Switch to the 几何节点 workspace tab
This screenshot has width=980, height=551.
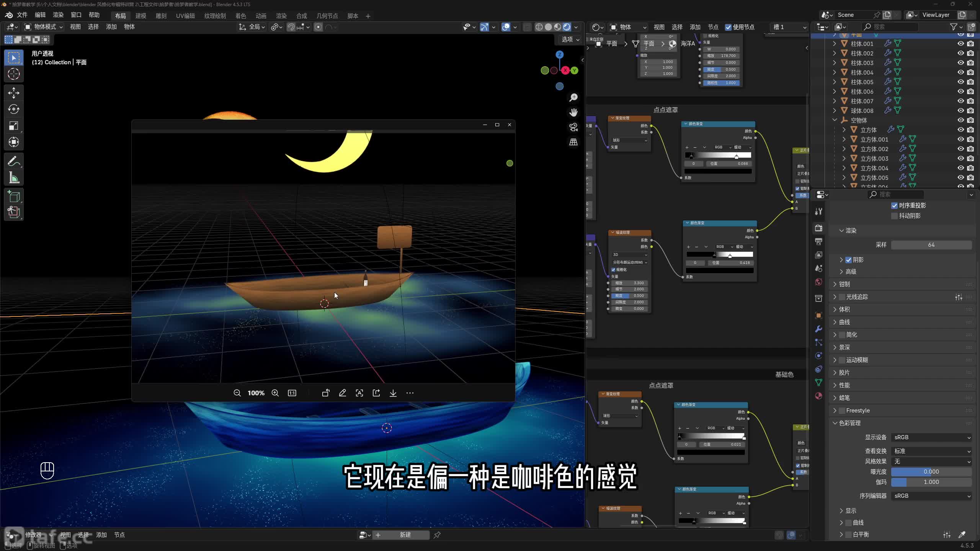click(x=327, y=16)
